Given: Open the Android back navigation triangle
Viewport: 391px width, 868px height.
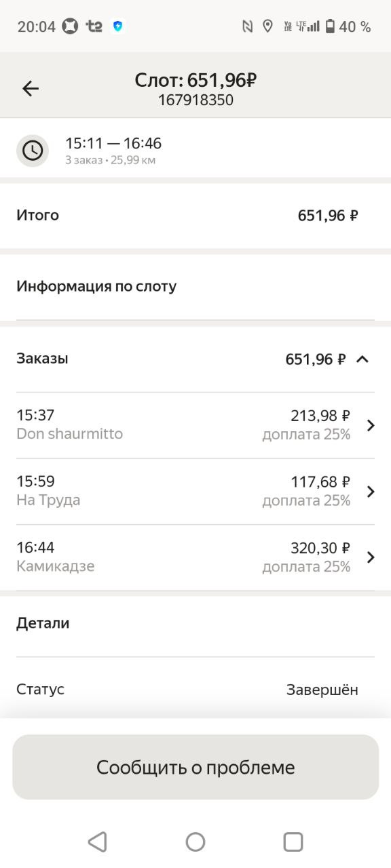Looking at the screenshot, I should click(98, 842).
